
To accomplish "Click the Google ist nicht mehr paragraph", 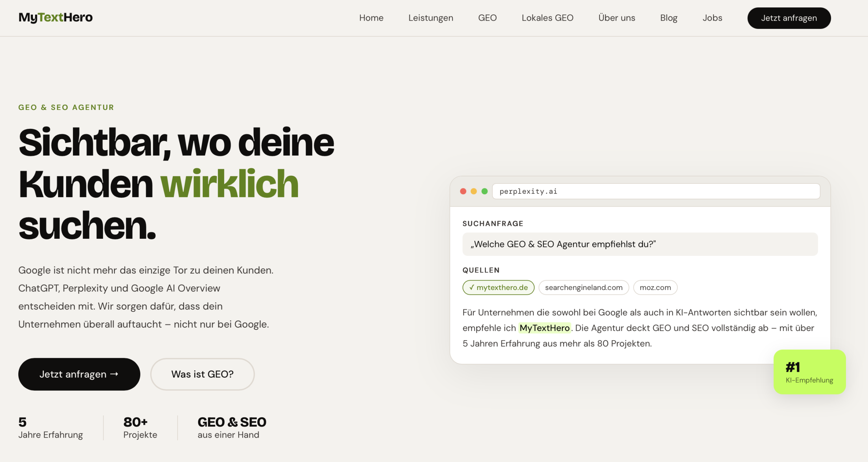I will pos(146,297).
